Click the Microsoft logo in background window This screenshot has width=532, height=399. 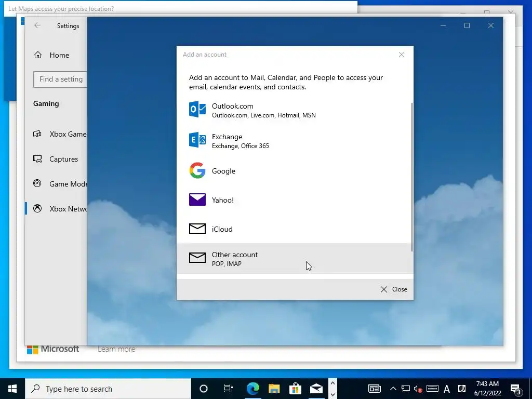pyautogui.click(x=52, y=349)
